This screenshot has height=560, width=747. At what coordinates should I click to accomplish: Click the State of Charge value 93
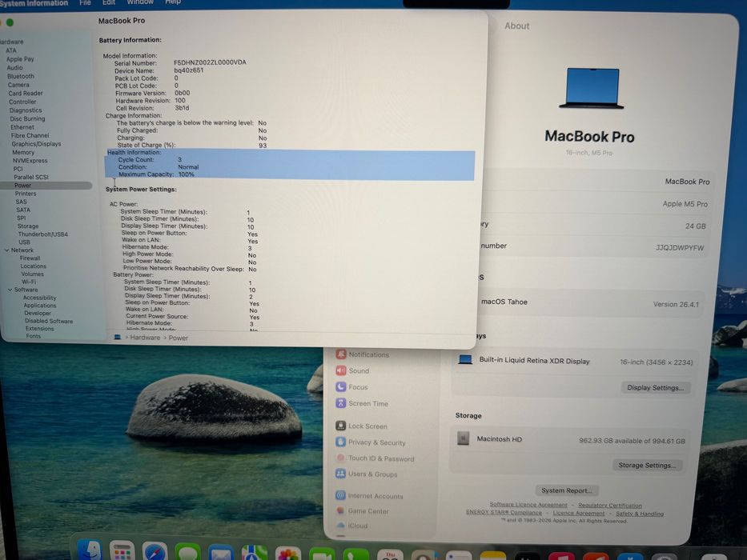click(263, 146)
